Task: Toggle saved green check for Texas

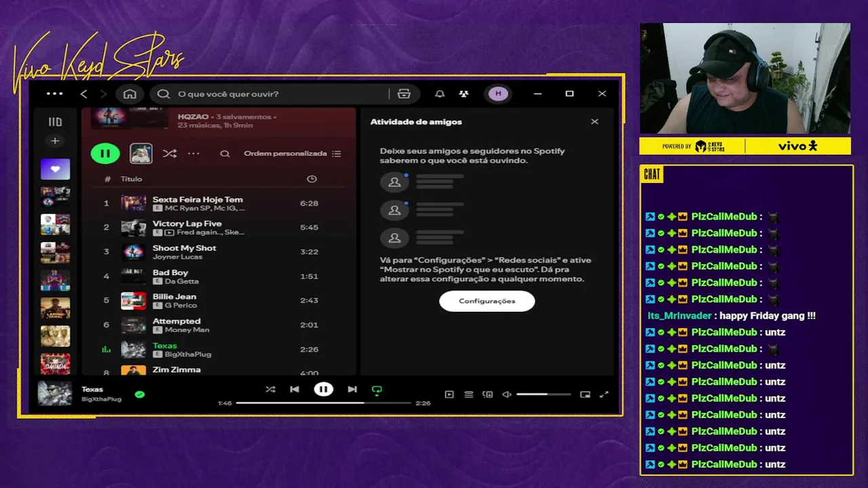Action: (140, 394)
